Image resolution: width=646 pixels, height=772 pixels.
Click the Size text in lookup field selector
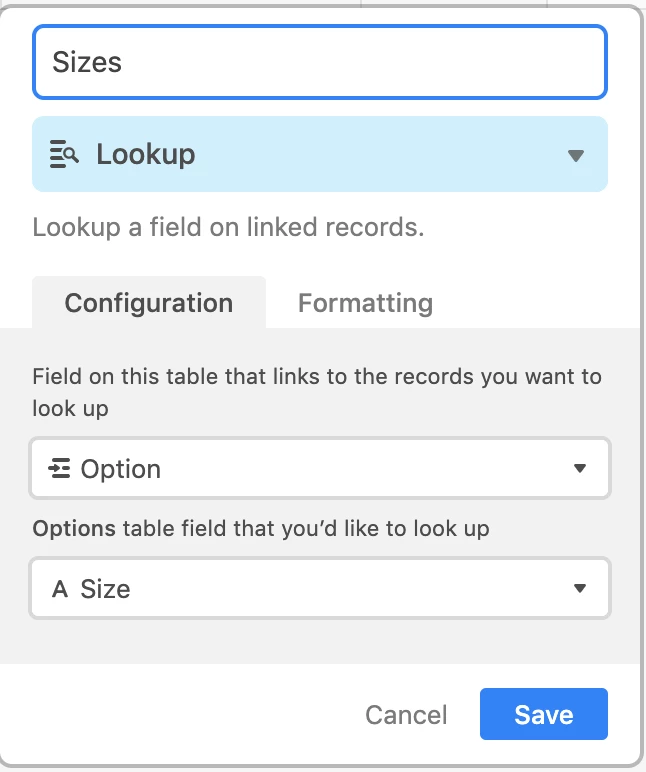click(x=106, y=589)
